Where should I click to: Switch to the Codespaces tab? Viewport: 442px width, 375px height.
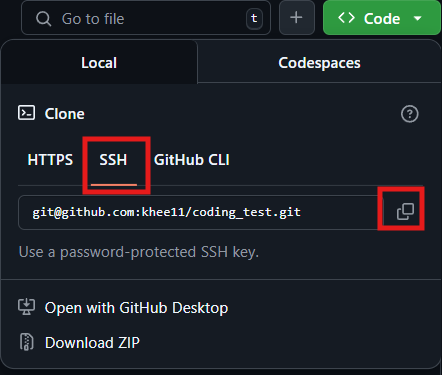(319, 62)
